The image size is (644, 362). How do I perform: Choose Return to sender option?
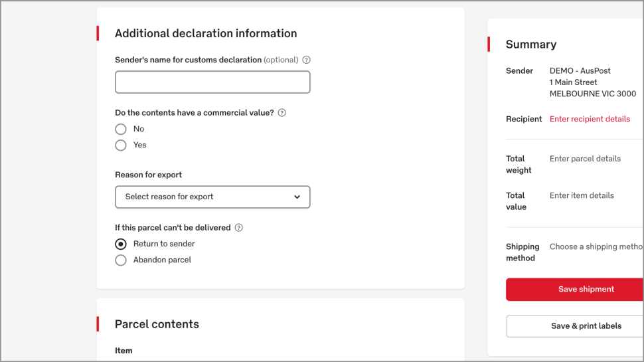[x=121, y=244]
